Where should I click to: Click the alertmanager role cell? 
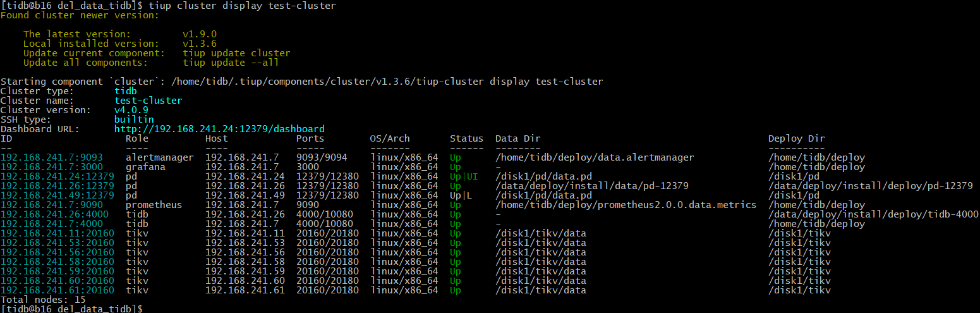tap(160, 157)
